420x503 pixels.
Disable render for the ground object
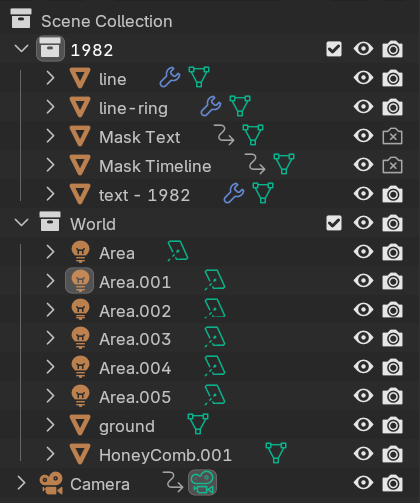point(393,425)
